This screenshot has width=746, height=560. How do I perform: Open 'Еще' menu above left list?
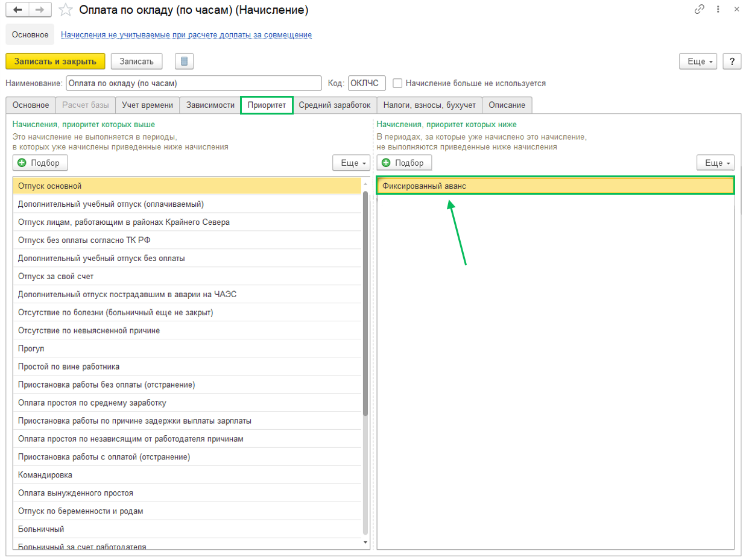351,163
